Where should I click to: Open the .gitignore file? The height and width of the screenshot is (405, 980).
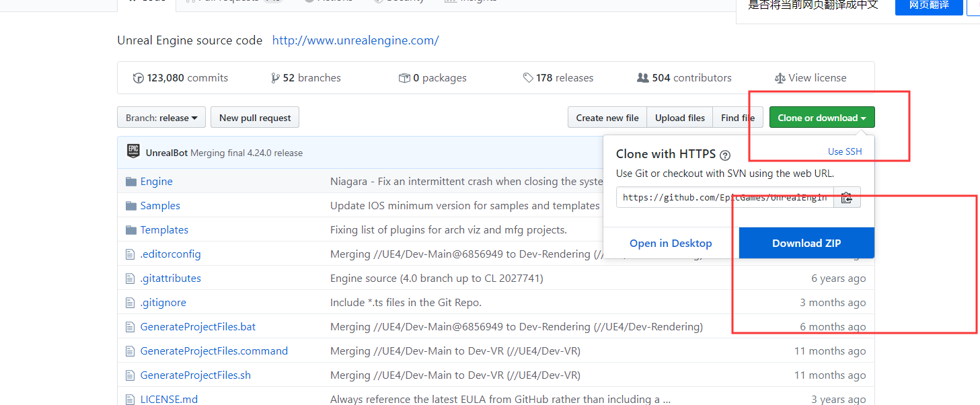163,303
